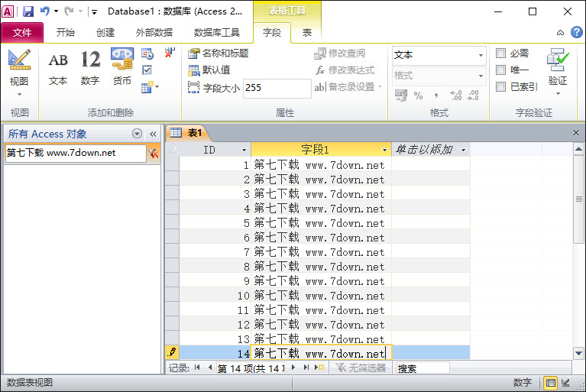
Task: Open the 单击以添加 column dropdown arrow
Action: 464,150
